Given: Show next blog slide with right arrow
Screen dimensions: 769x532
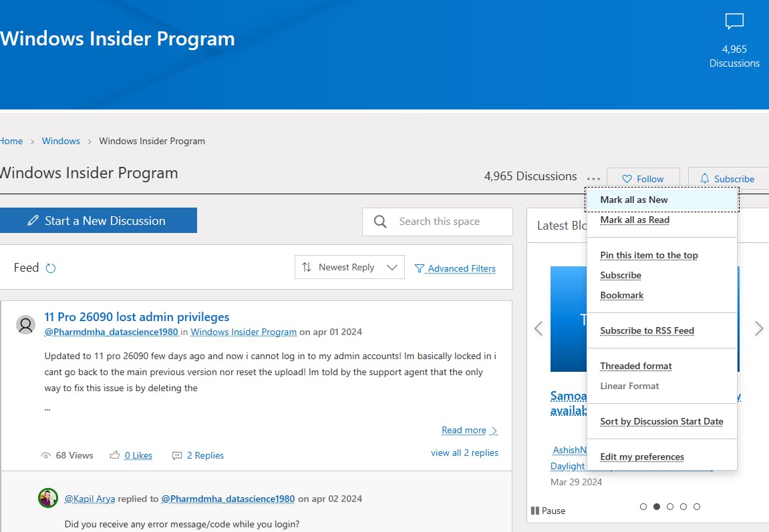Looking at the screenshot, I should (x=759, y=328).
